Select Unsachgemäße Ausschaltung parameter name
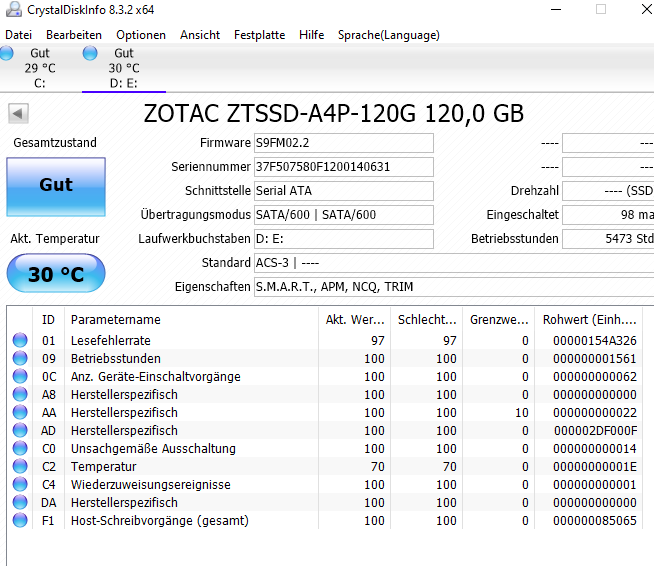This screenshot has height=566, width=654. pyautogui.click(x=153, y=448)
